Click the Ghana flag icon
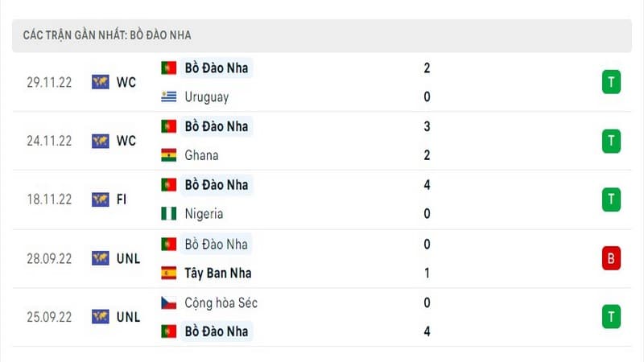This screenshot has height=362, width=644. click(x=168, y=155)
